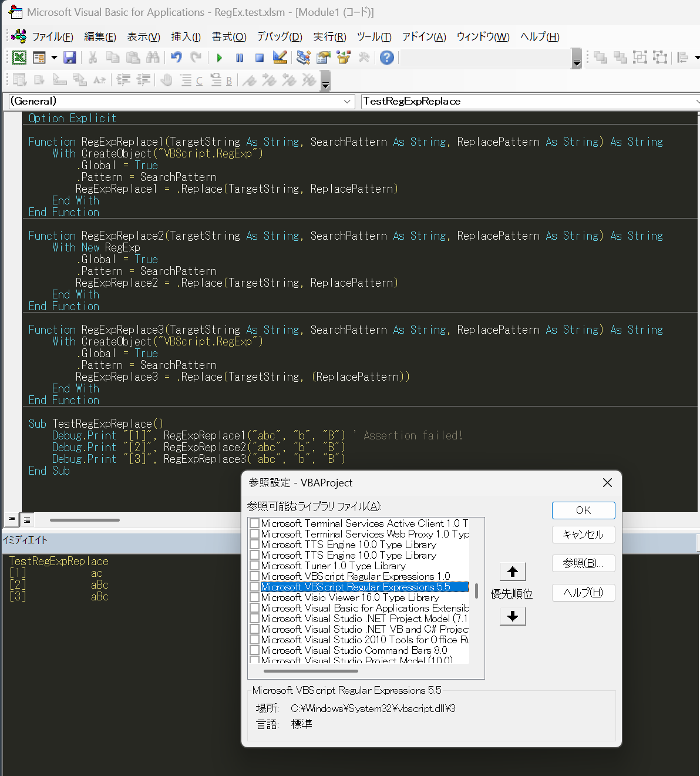Check Microsoft Visio Viewer 16.0 Type Library checkbox
Screen dimensions: 700x776
(x=255, y=597)
